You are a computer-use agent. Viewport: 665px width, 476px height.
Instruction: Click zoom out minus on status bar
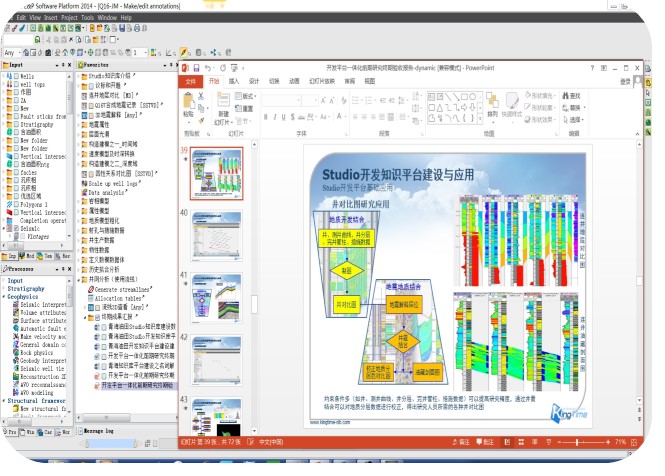pyautogui.click(x=559, y=442)
